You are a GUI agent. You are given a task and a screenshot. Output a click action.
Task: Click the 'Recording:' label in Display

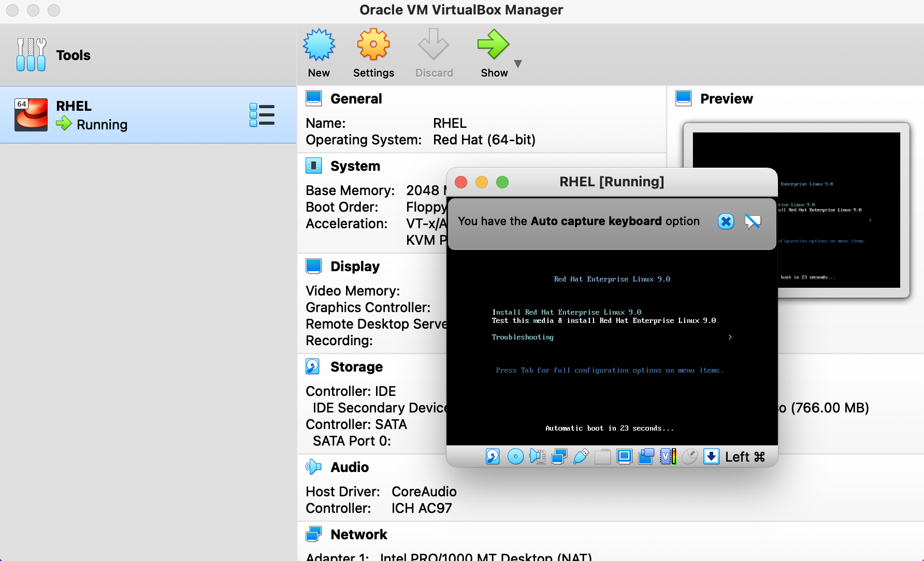[x=339, y=341]
